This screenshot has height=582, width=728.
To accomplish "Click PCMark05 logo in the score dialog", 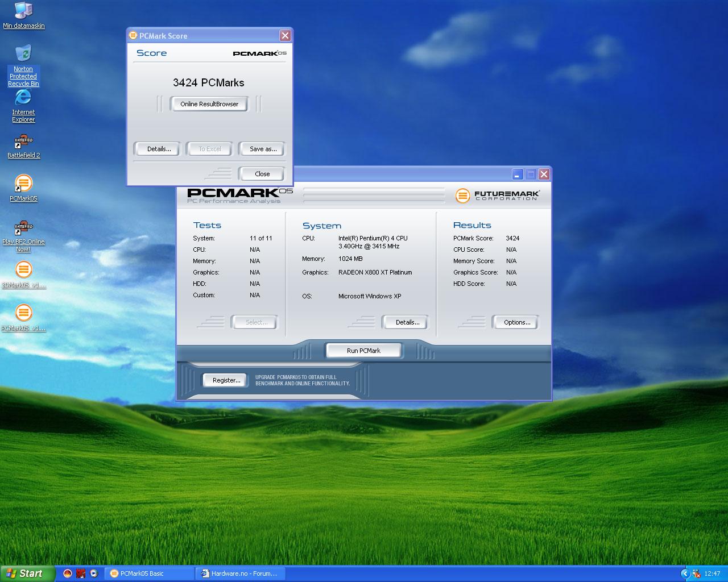I will 260,53.
